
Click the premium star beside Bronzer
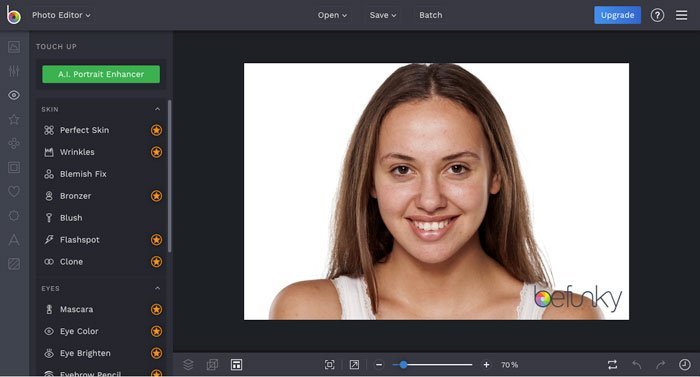[x=156, y=196]
